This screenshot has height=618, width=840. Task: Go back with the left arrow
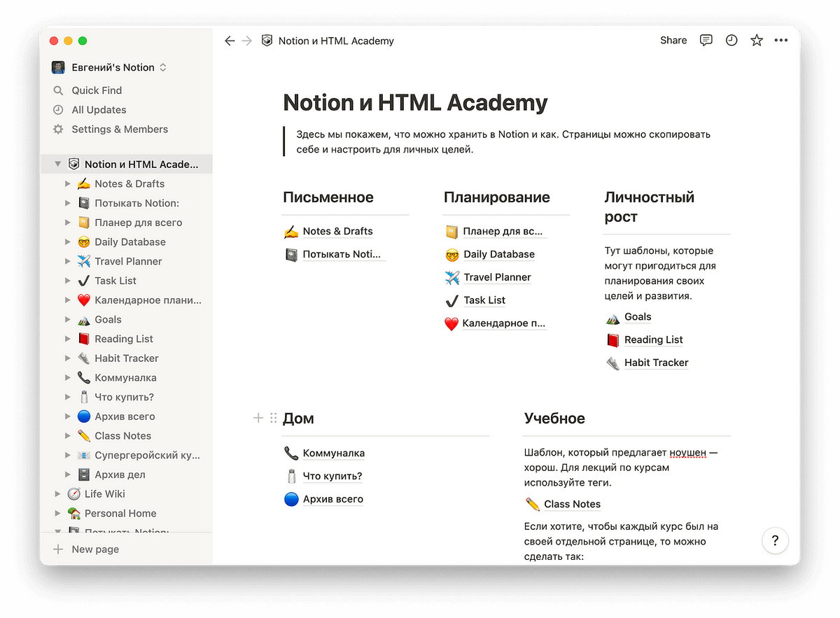230,41
